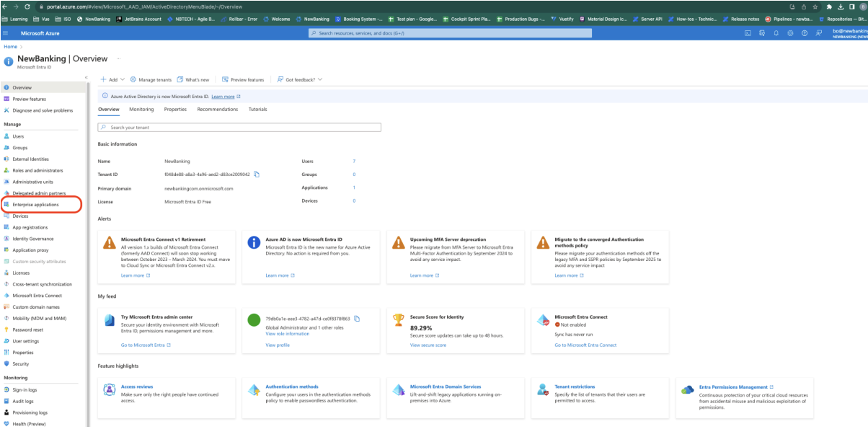Click the feedback icon in the Azure header
The width and height of the screenshot is (868, 437).
(x=819, y=33)
